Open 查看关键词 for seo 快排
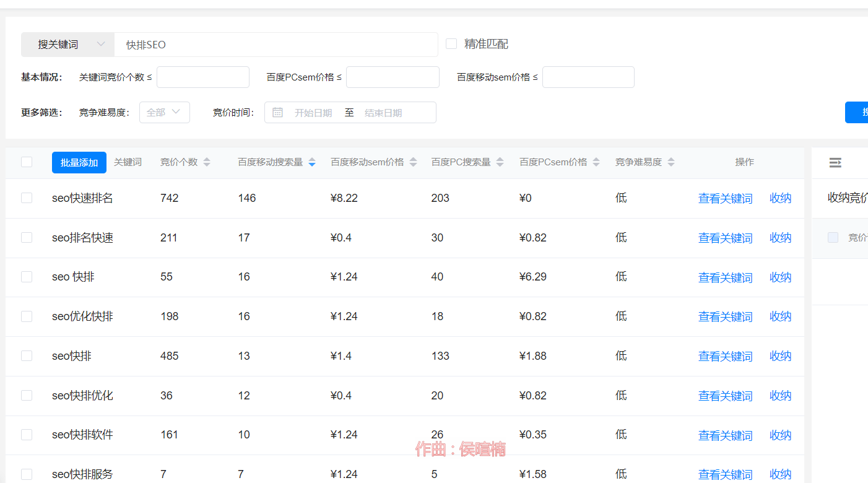Image resolution: width=868 pixels, height=483 pixels. tap(726, 277)
